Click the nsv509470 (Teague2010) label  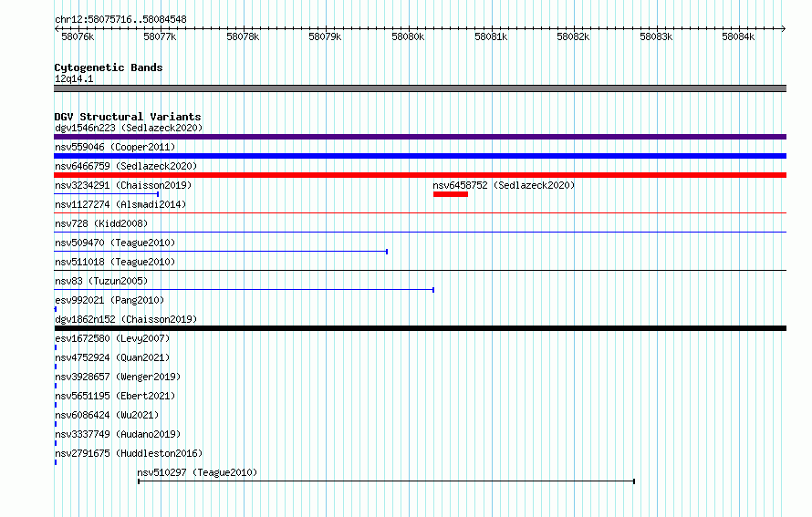pos(115,243)
